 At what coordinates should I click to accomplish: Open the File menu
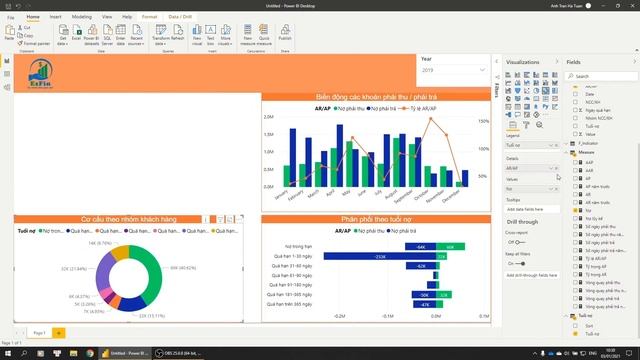11,17
